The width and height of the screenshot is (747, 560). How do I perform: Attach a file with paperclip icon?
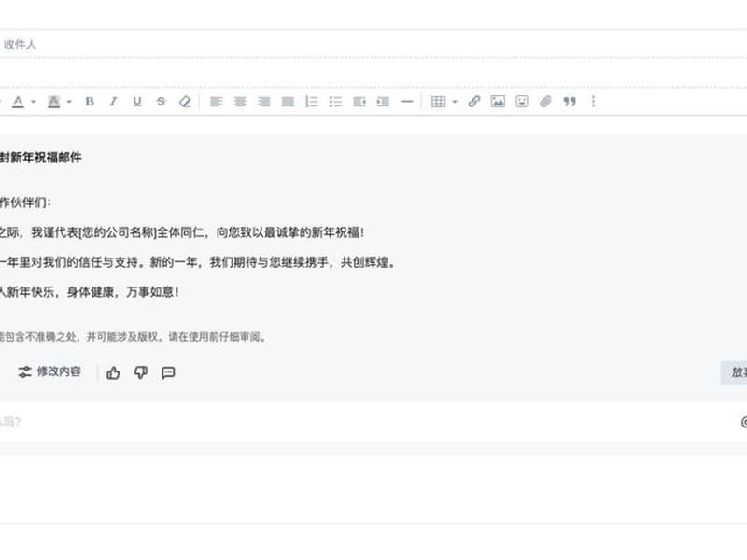point(545,102)
